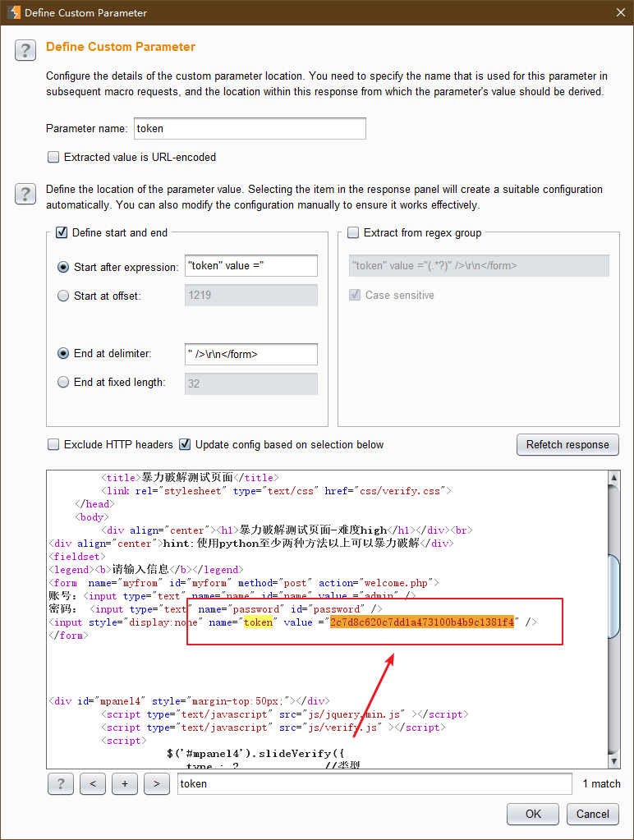Enable Extracted value is URL-encoded
The height and width of the screenshot is (840, 634).
click(54, 157)
